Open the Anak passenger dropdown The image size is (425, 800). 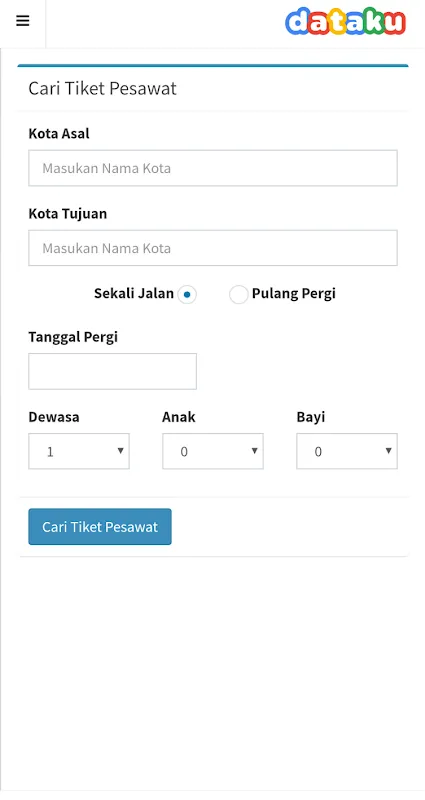point(213,451)
